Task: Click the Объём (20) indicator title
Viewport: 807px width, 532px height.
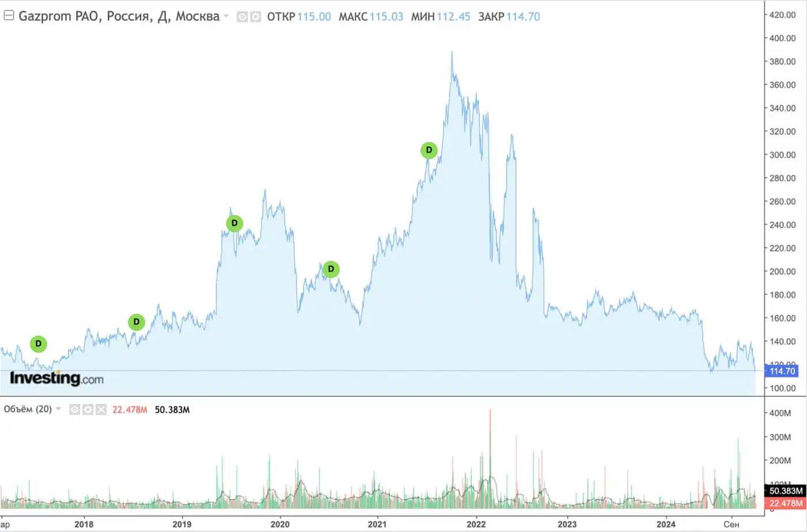Action: pyautogui.click(x=28, y=409)
